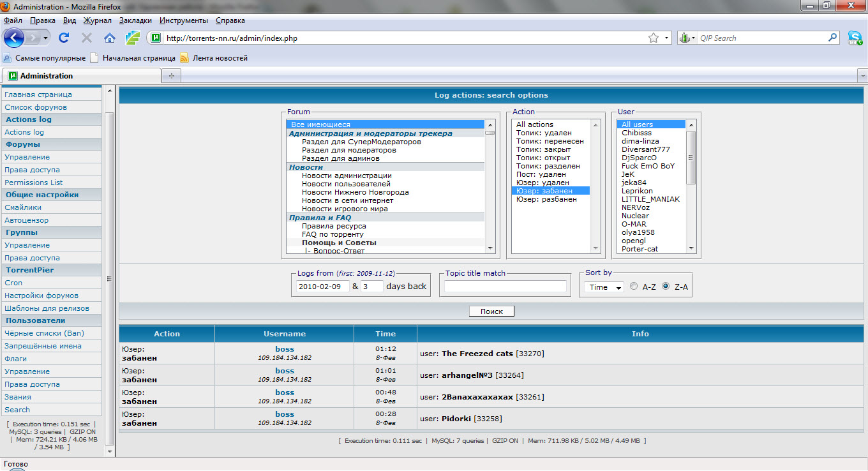Viewport: 868px width, 471px height.
Task: Select the A-Z sort radio button
Action: click(634, 287)
